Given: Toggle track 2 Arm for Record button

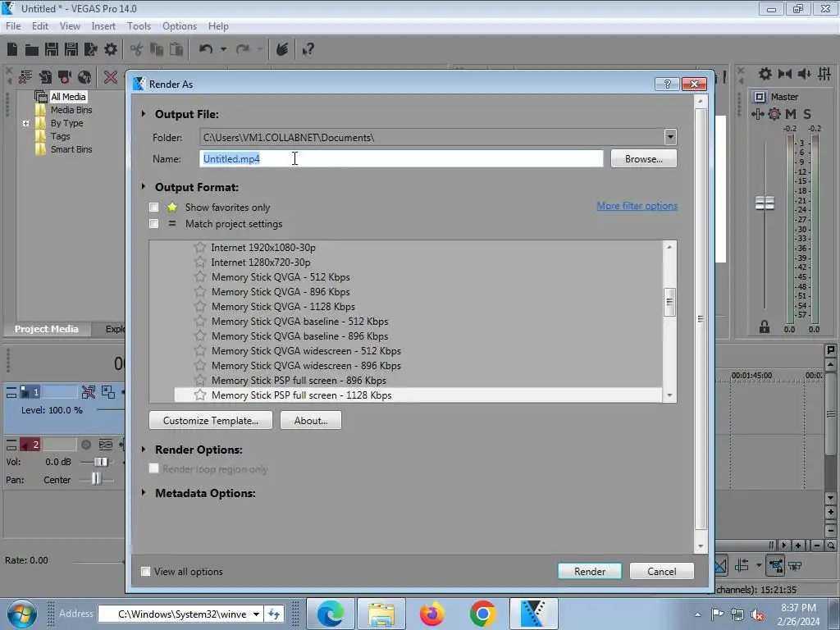Looking at the screenshot, I should [85, 445].
